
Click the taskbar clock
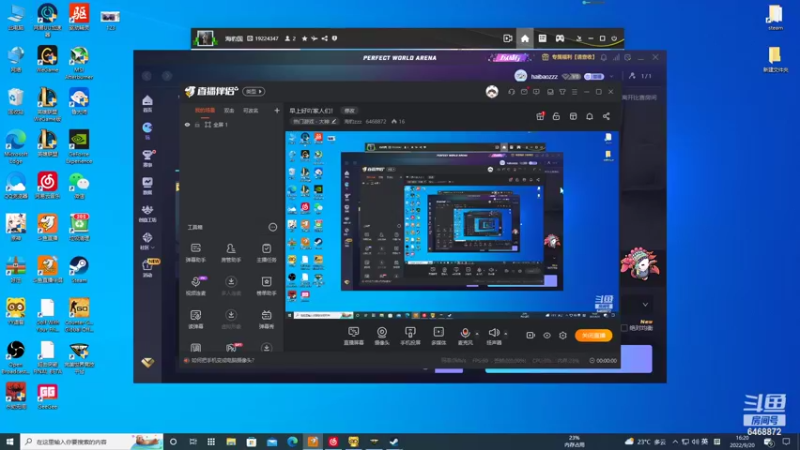coord(742,441)
